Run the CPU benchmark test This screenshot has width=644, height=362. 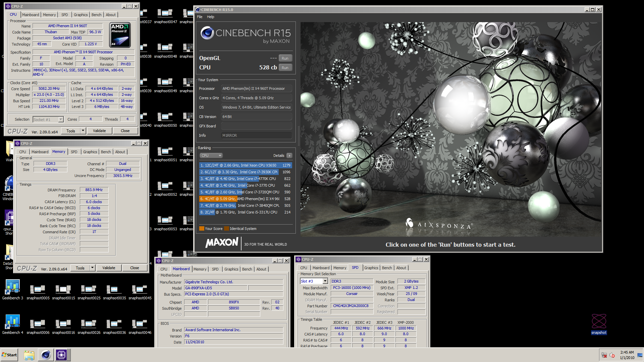coord(285,68)
